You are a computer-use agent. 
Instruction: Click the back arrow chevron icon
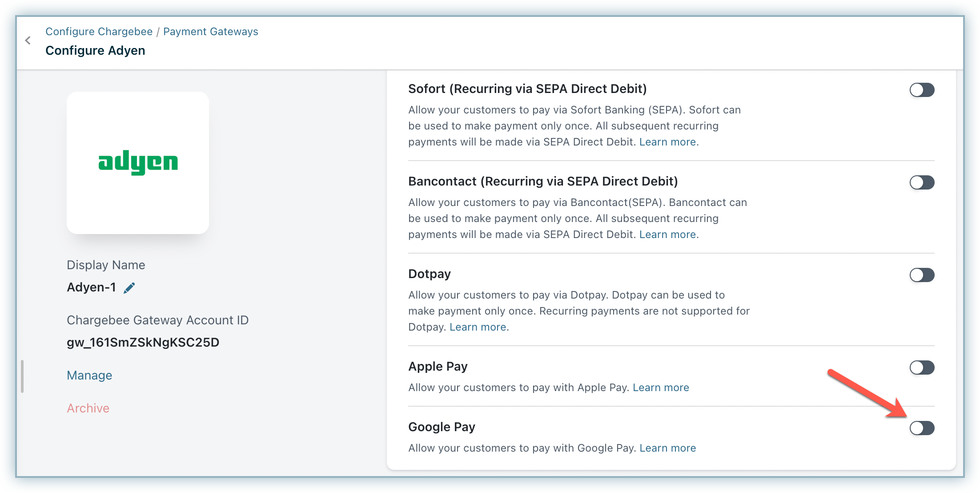(x=28, y=41)
